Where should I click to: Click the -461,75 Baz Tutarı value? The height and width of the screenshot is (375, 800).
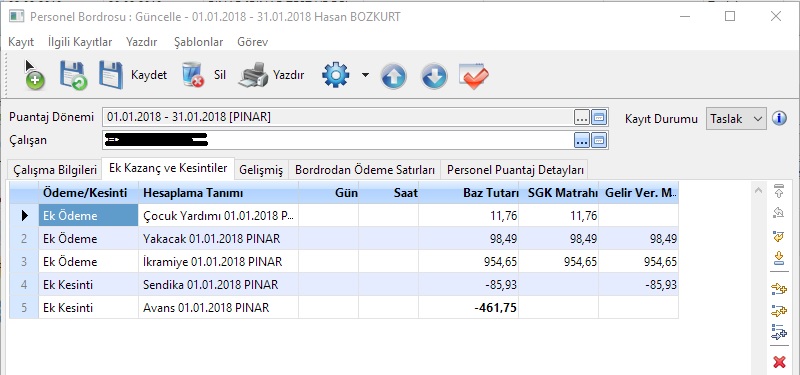point(495,307)
